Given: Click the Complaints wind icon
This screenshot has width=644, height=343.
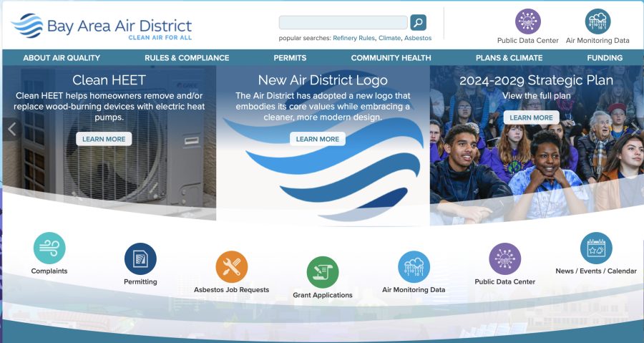Looking at the screenshot, I should pos(49,248).
